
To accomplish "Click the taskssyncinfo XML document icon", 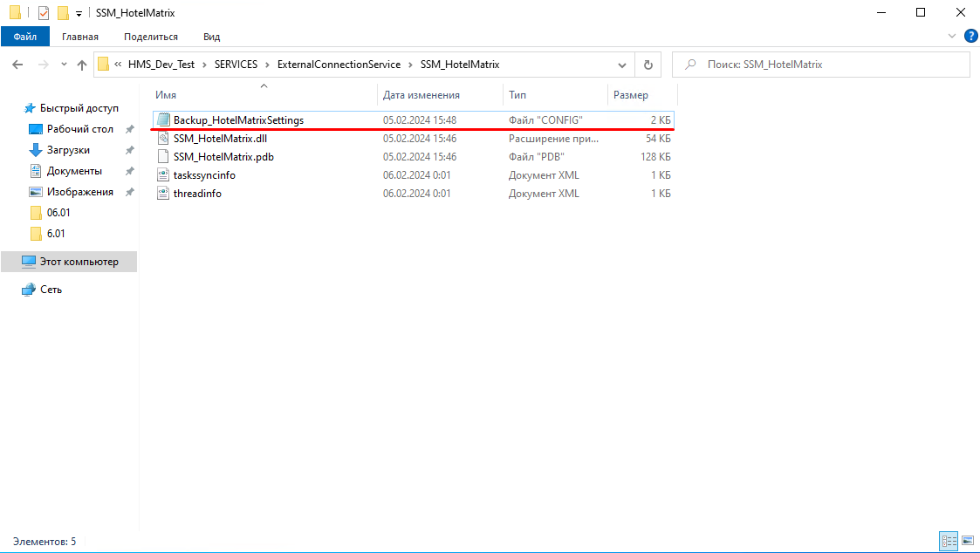I will pyautogui.click(x=163, y=175).
